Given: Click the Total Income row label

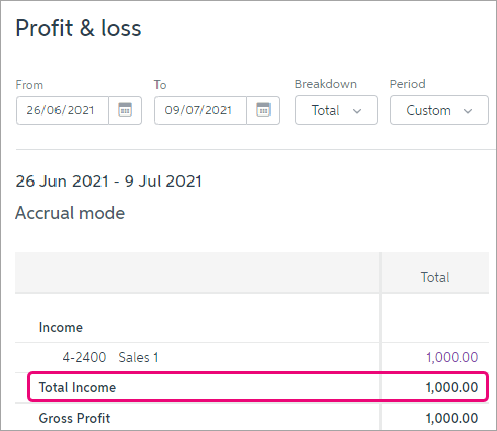Looking at the screenshot, I should 77,387.
